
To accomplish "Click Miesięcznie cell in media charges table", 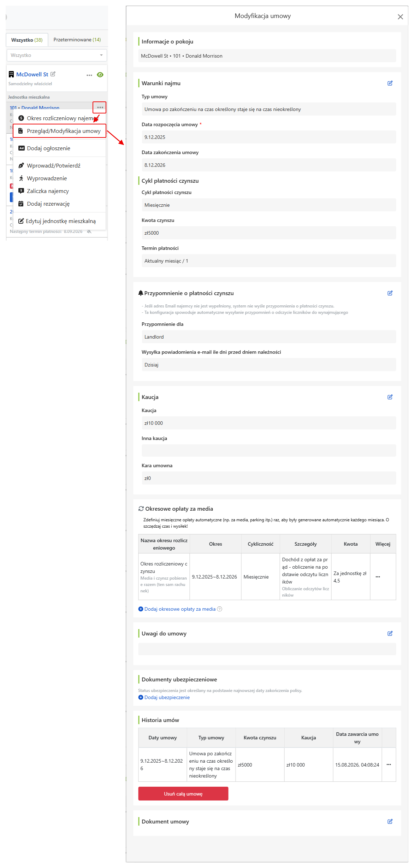I will pos(260,577).
